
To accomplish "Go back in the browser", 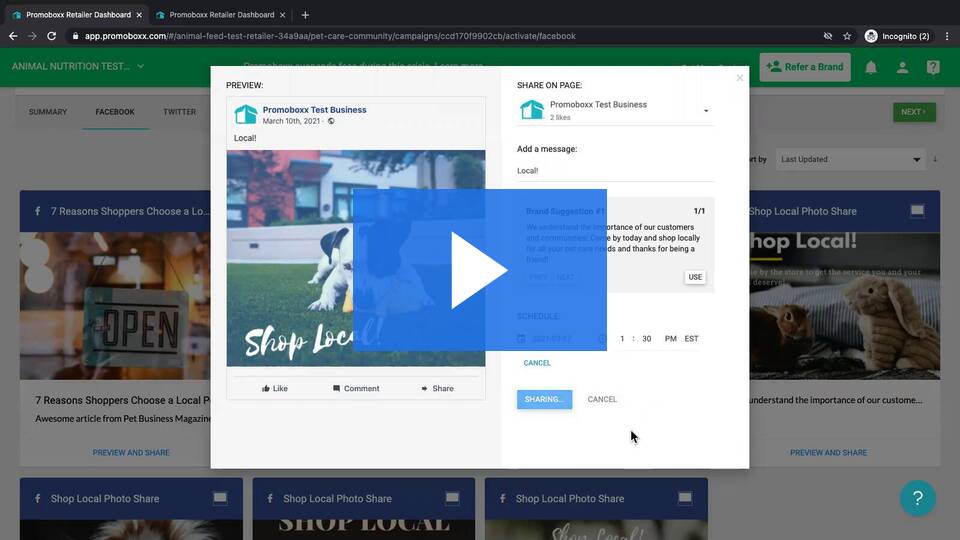I will click(13, 36).
